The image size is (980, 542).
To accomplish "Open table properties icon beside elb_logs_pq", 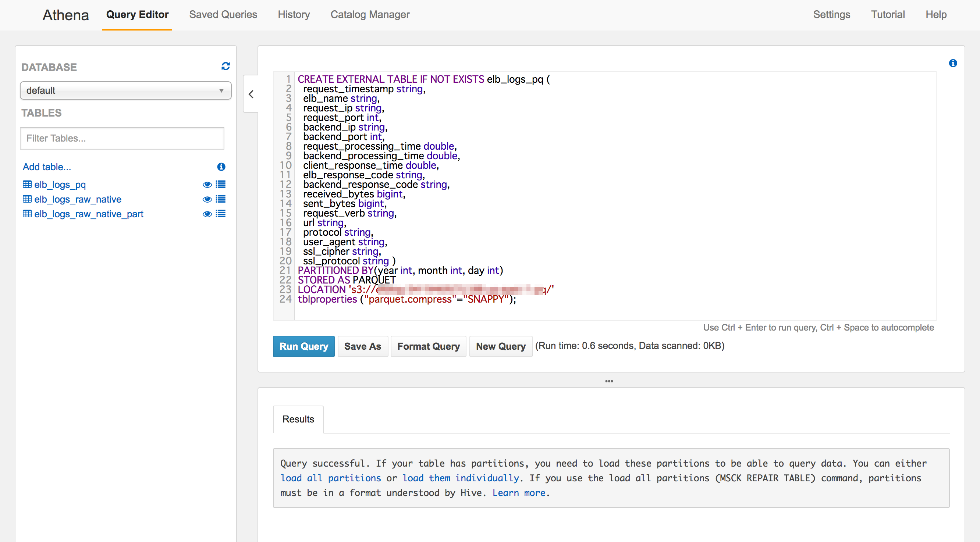I will 221,185.
